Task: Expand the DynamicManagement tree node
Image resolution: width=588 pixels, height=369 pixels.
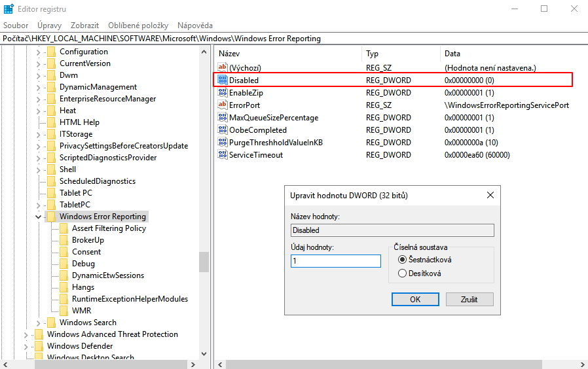Action: (x=38, y=88)
